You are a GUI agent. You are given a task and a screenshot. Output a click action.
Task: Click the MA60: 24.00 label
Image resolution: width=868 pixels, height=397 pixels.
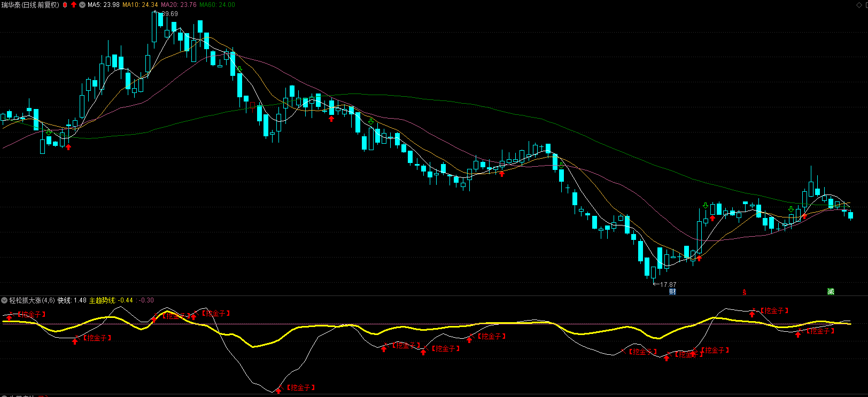(x=217, y=5)
